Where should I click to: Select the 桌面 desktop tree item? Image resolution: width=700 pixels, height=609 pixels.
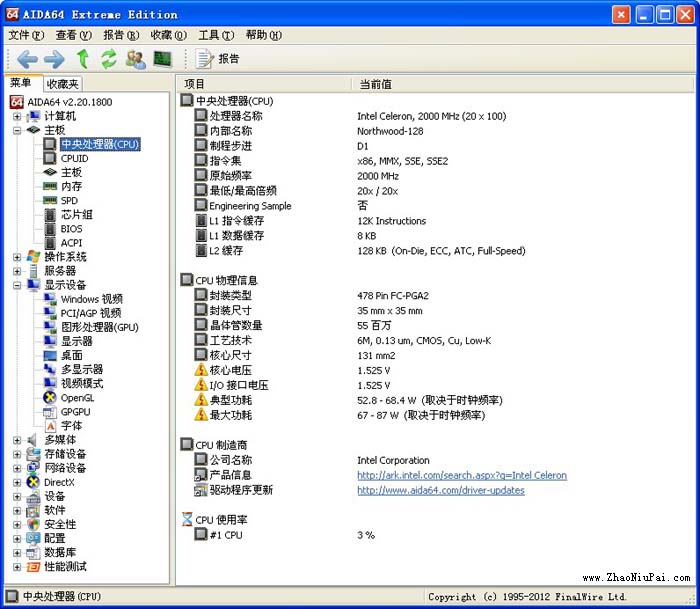pos(71,355)
